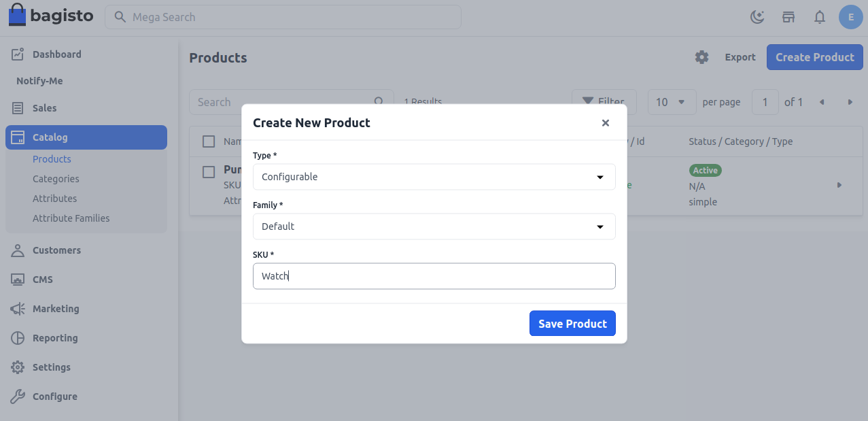Image resolution: width=868 pixels, height=421 pixels.
Task: Click the Marketing megaphone icon
Action: [x=18, y=309]
